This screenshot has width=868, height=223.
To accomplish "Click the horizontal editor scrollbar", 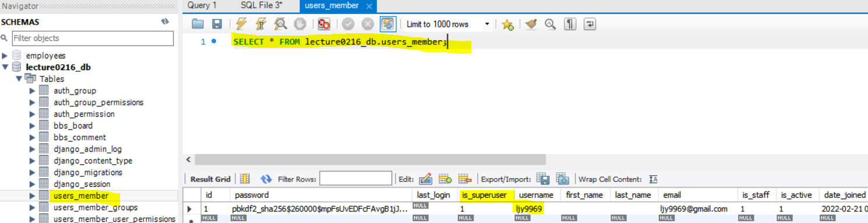I will [370, 159].
